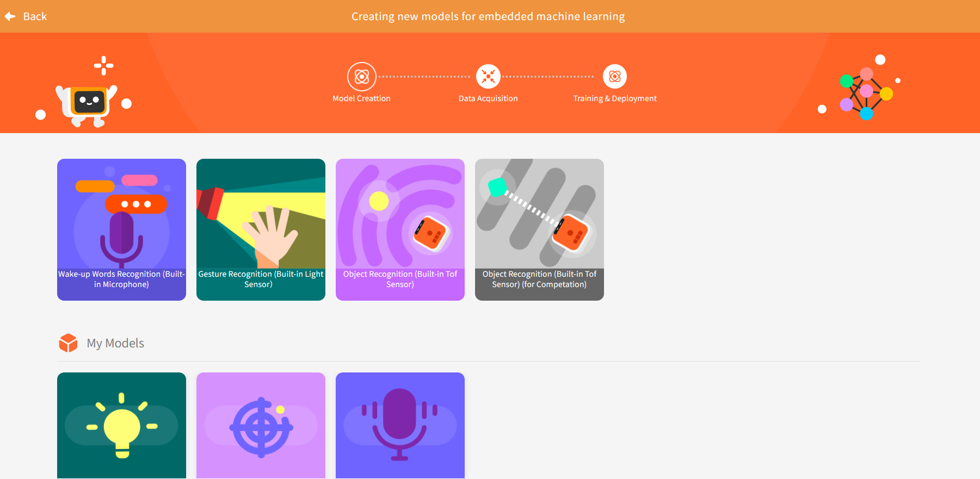Open the Wake-up Words Recognition template

(x=121, y=229)
